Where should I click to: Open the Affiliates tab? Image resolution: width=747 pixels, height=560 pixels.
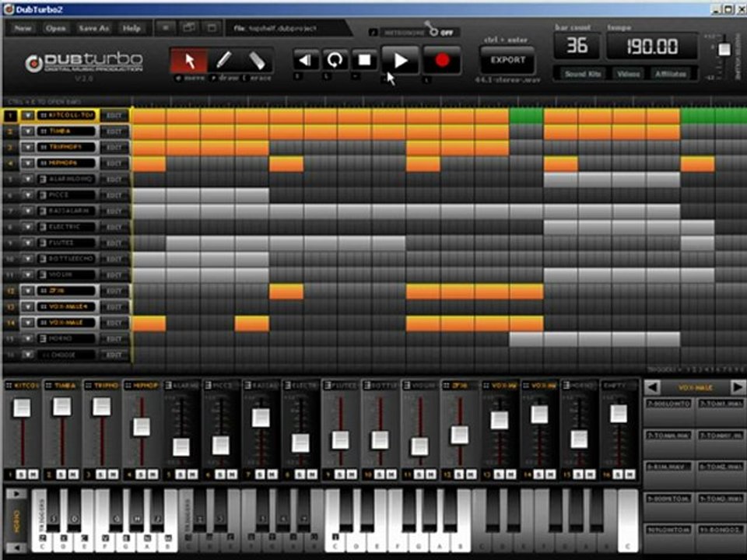pyautogui.click(x=671, y=74)
